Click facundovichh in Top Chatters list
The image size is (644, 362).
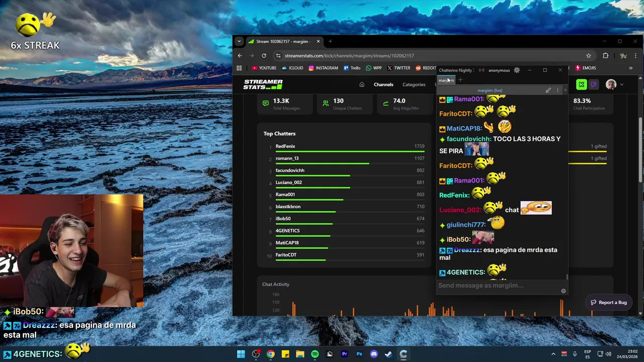coord(290,170)
